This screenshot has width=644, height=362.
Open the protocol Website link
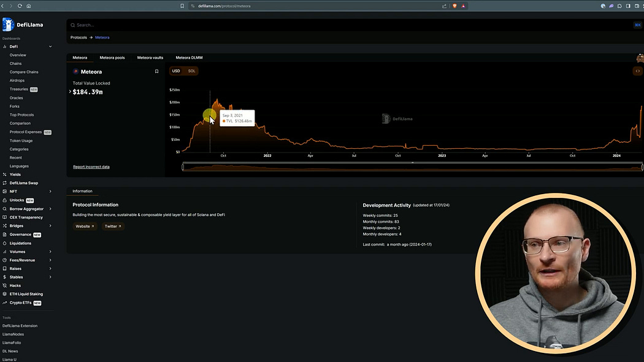click(x=85, y=226)
